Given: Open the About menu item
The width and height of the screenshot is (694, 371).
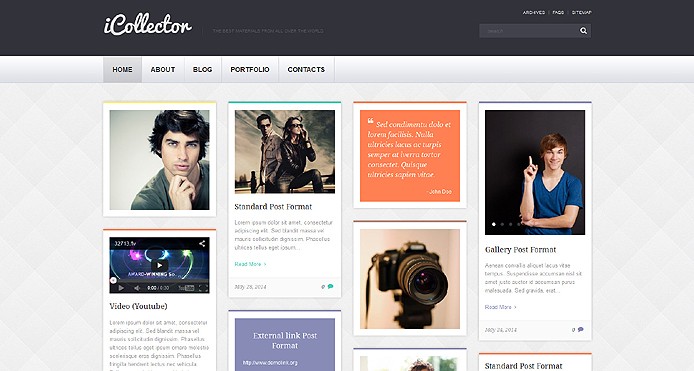Looking at the screenshot, I should coord(163,70).
